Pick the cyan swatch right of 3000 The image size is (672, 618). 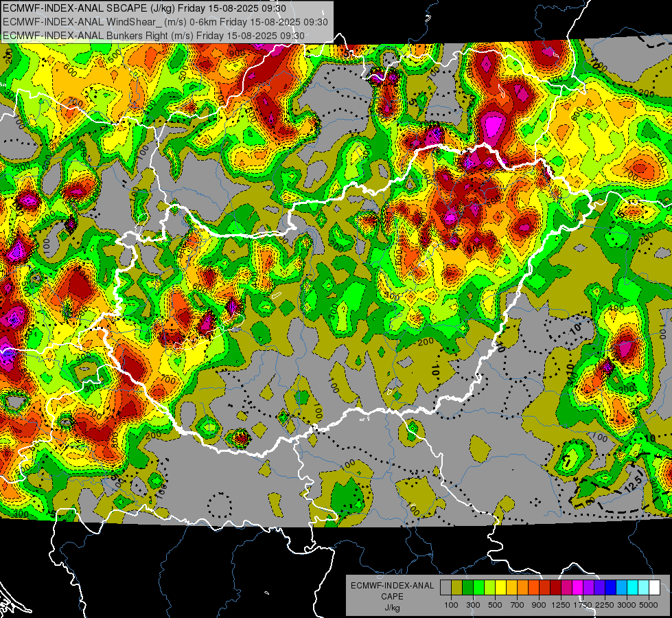[x=633, y=588]
